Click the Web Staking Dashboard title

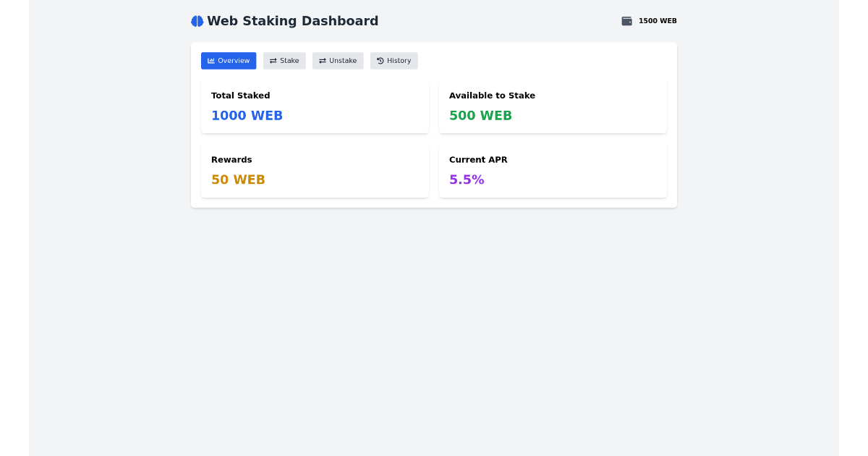pos(292,21)
